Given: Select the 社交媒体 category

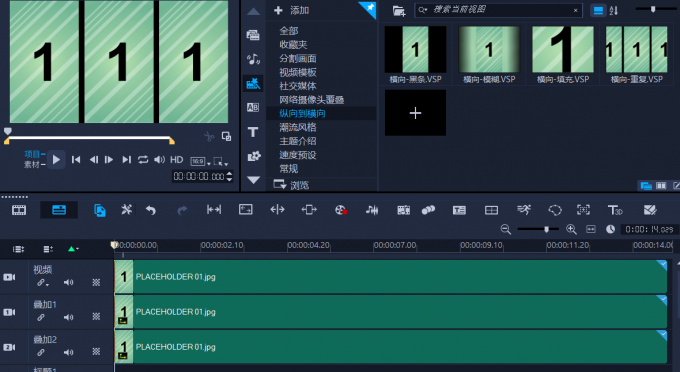Looking at the screenshot, I should tap(298, 86).
